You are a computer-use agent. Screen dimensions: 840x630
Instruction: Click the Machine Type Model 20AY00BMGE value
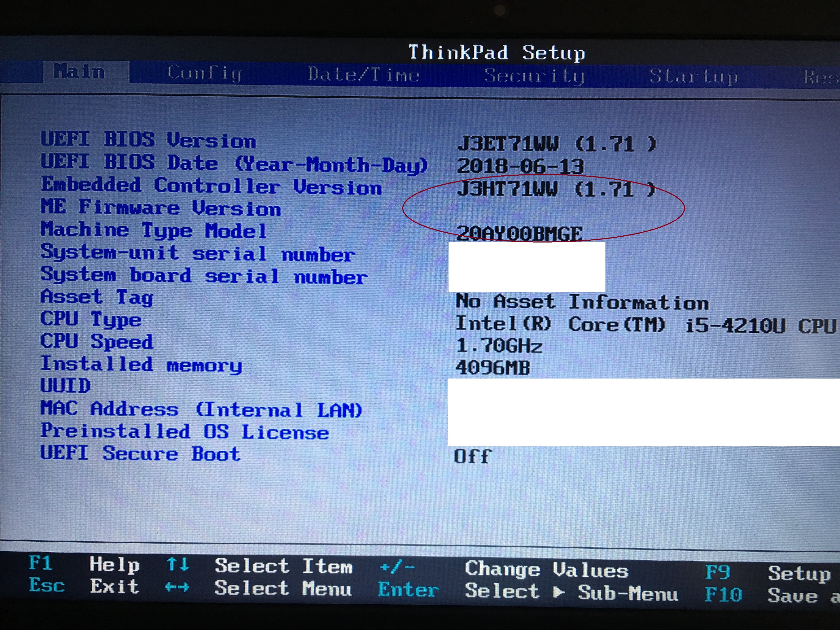519,233
